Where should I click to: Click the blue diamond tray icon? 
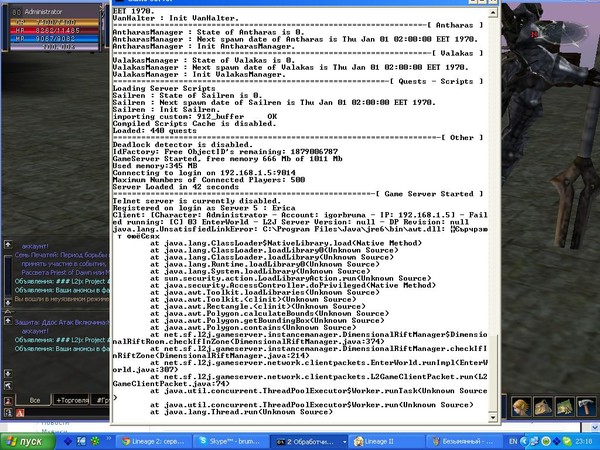[557, 442]
